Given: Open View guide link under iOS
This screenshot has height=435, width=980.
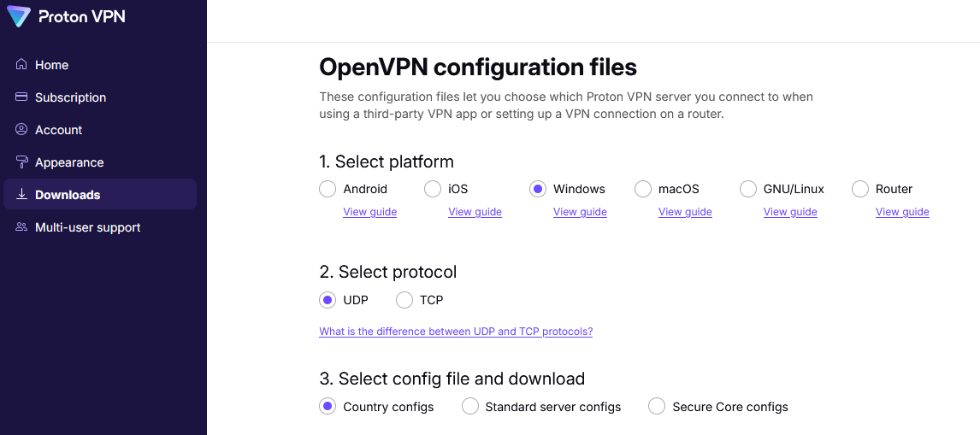Looking at the screenshot, I should tap(475, 212).
